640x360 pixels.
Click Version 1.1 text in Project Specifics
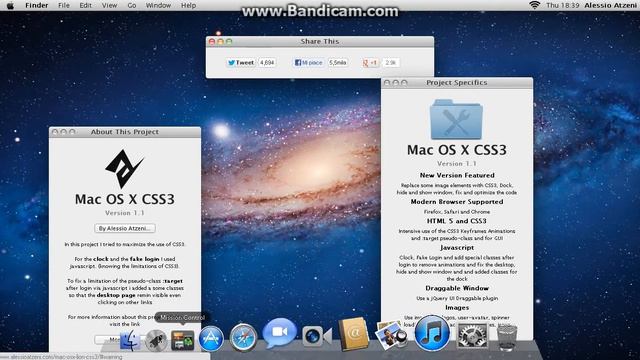pyautogui.click(x=457, y=164)
